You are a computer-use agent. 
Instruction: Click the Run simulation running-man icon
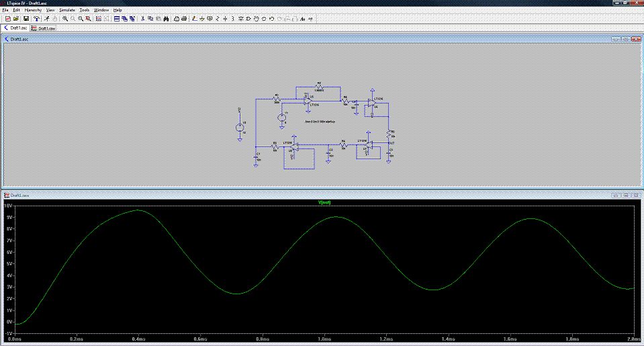[x=46, y=19]
